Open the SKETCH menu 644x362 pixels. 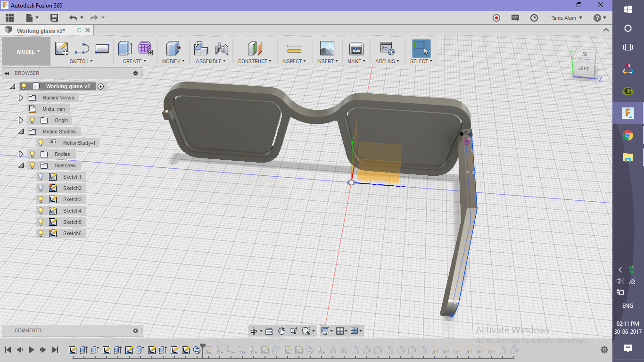click(81, 61)
